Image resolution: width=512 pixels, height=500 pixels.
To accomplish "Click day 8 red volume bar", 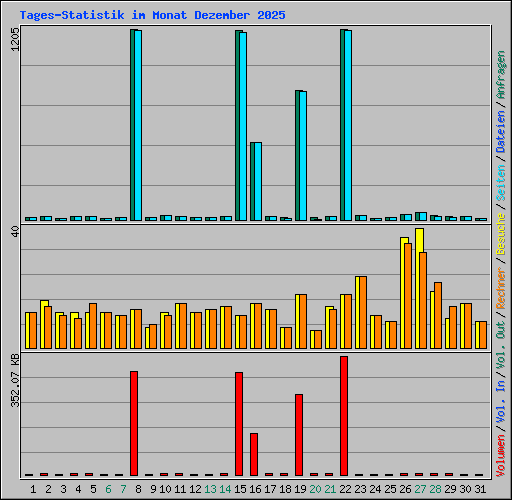I will [x=134, y=423].
